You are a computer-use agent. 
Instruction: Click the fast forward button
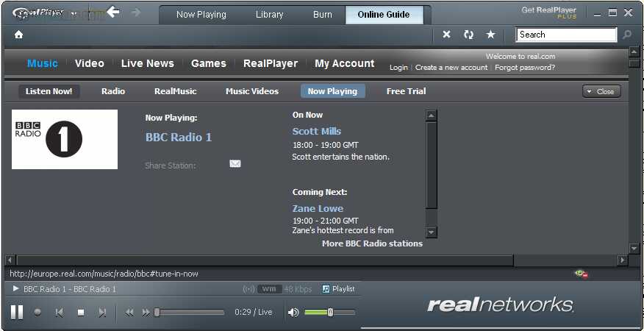146,313
